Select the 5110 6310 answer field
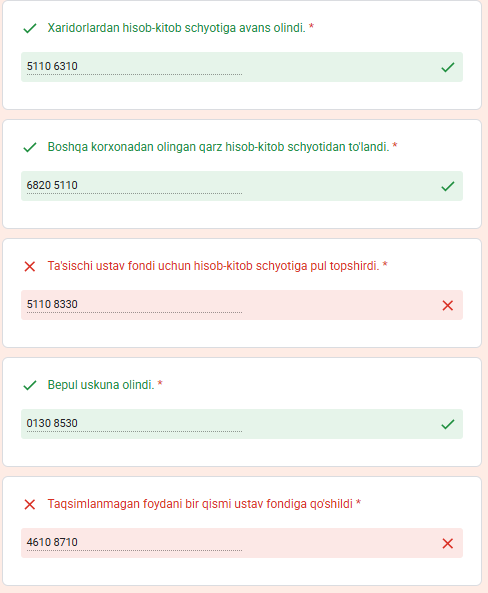Screen dimensions: 488x593 [242, 67]
